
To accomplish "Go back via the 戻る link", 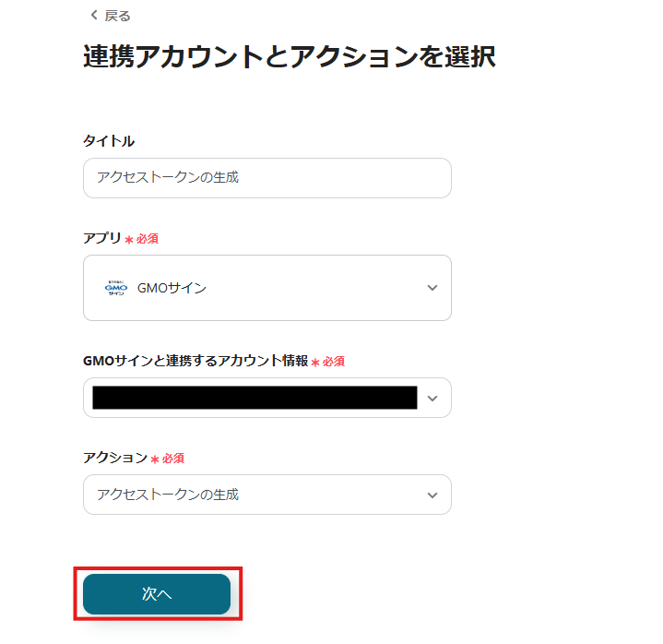I will point(117,16).
